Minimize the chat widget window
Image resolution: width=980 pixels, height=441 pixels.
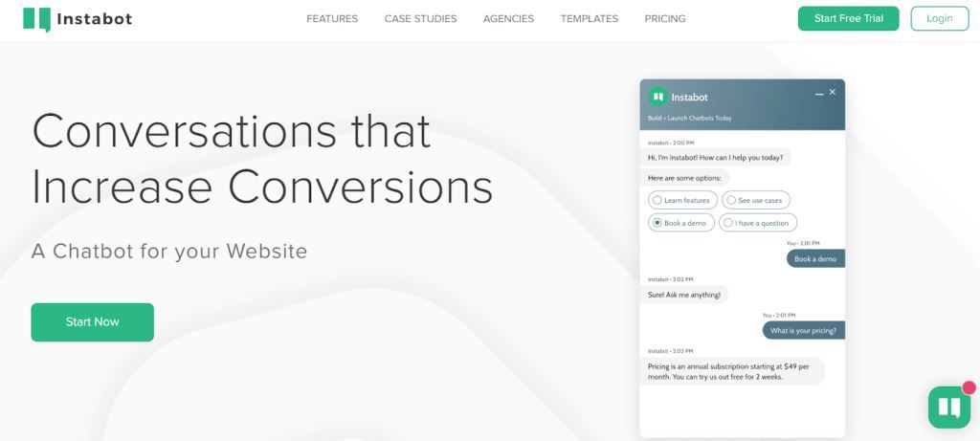click(818, 94)
